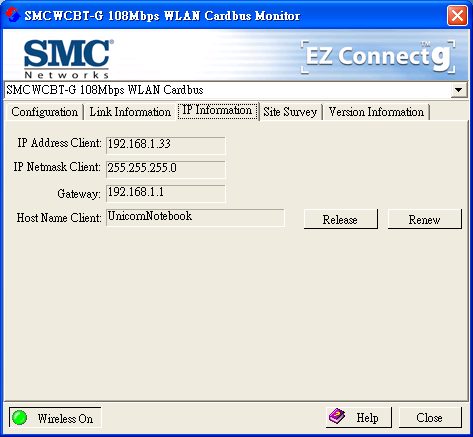Toggle the Wireless On status button
The width and height of the screenshot is (473, 437).
click(x=55, y=417)
